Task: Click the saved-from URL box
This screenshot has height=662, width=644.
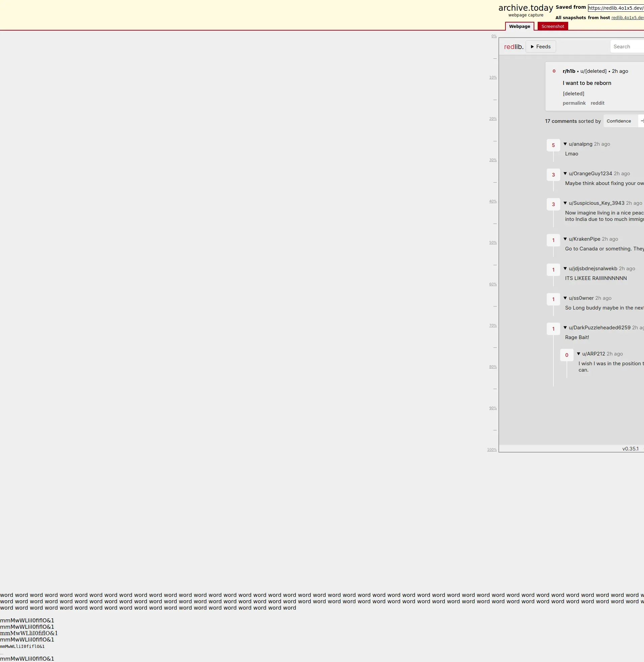Action: (x=615, y=8)
